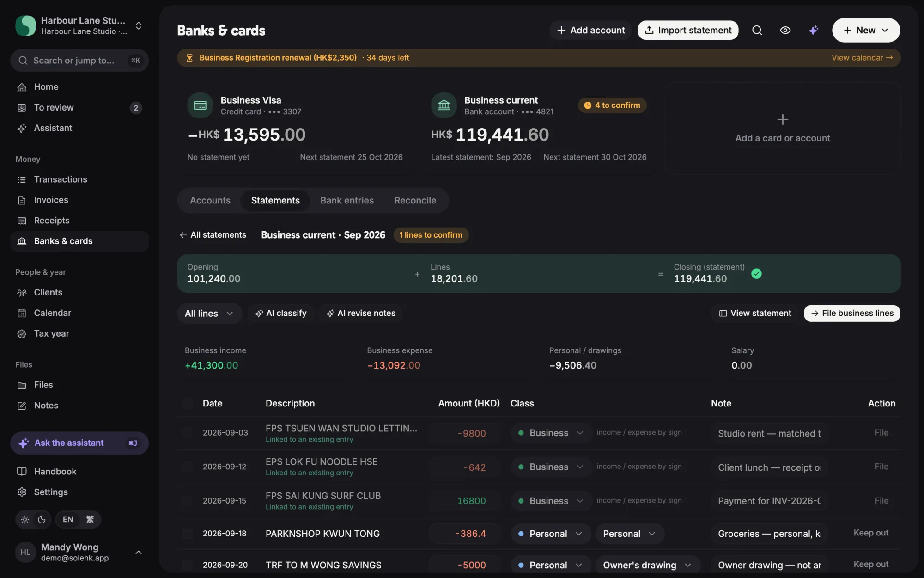Open the All lines filter dropdown

(x=209, y=314)
